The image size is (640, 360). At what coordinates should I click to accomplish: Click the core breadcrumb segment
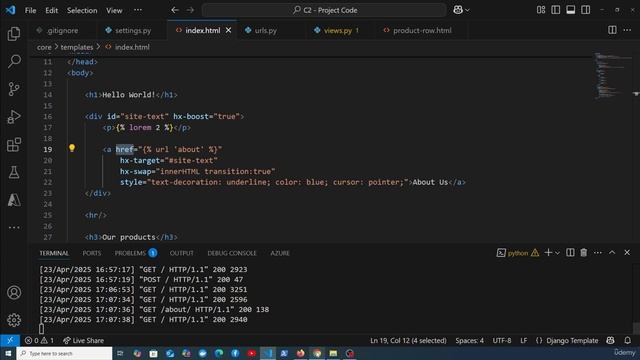[x=44, y=47]
